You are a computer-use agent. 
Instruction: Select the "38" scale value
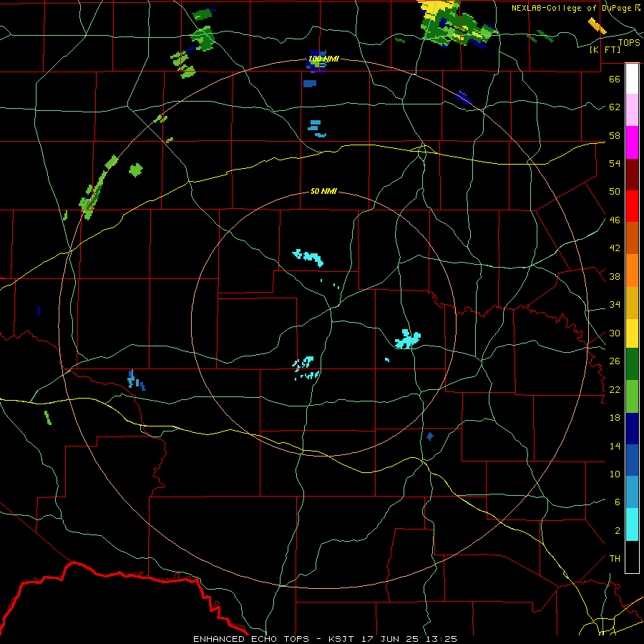point(615,277)
